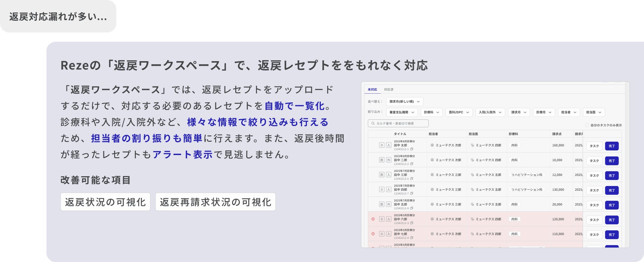Click the person icon beside 田中 三郎's assignee
This screenshot has height=262, width=644.
coord(432,175)
